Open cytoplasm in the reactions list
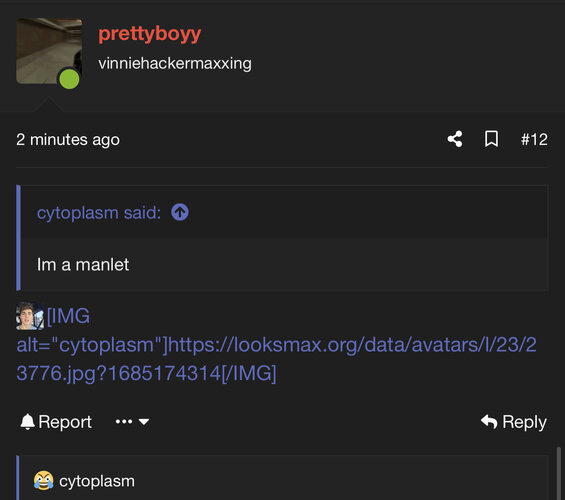565x500 pixels. click(97, 481)
